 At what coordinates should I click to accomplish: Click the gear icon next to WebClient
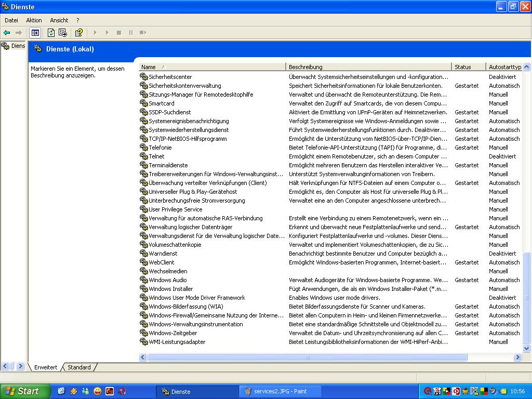point(144,262)
